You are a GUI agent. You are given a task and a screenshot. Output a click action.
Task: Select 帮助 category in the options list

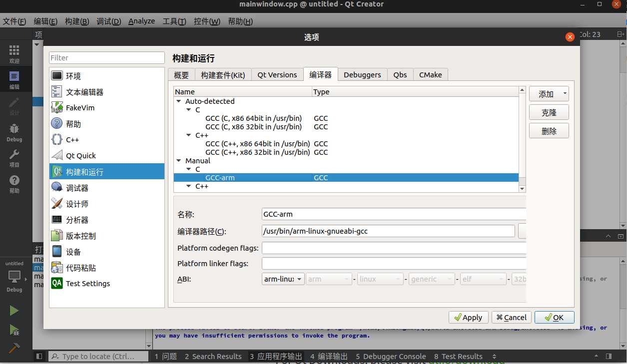(x=107, y=124)
